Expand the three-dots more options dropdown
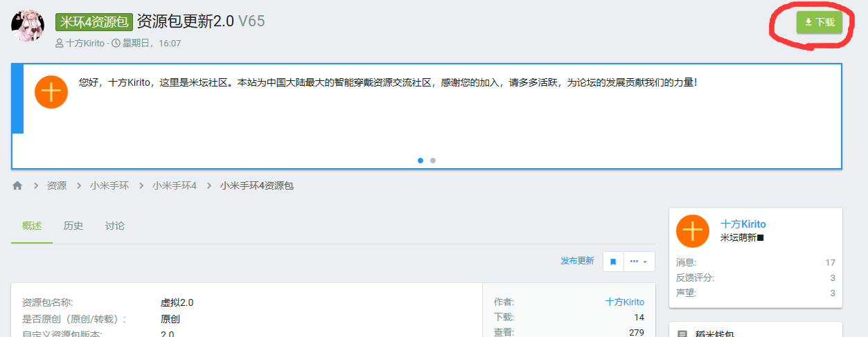The width and height of the screenshot is (868, 337). click(x=639, y=262)
